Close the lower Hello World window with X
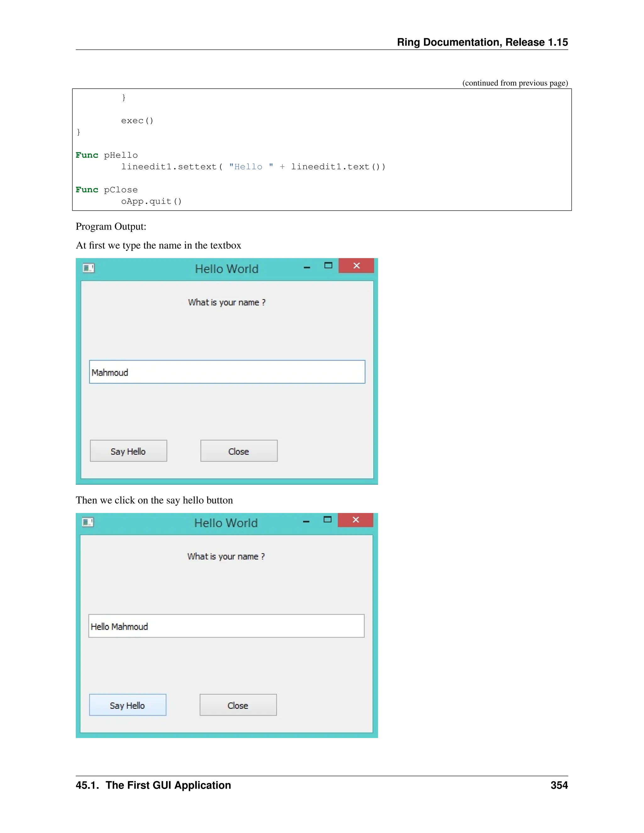The height and width of the screenshot is (833, 644). [356, 520]
